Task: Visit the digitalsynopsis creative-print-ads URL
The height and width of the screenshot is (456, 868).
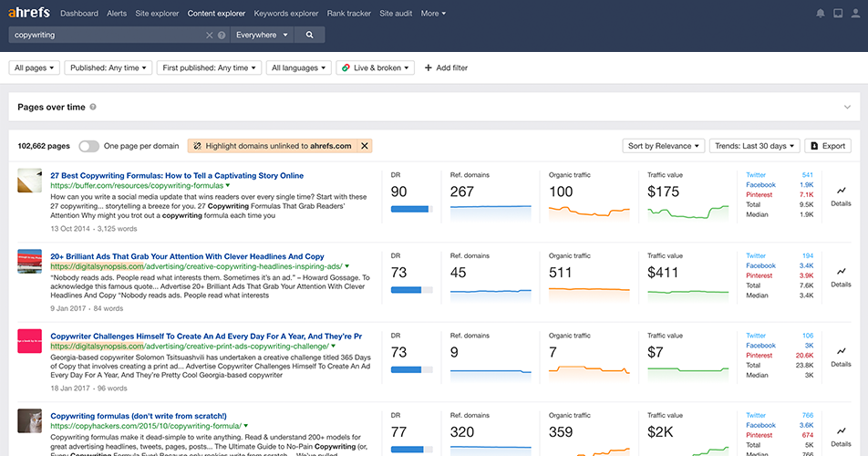Action: pyautogui.click(x=190, y=346)
